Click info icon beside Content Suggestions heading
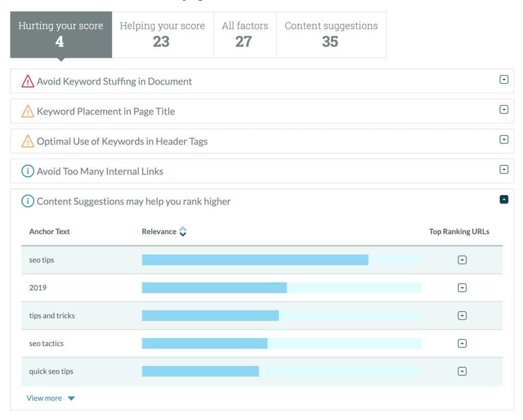Image resolution: width=523 pixels, height=420 pixels. click(x=28, y=202)
